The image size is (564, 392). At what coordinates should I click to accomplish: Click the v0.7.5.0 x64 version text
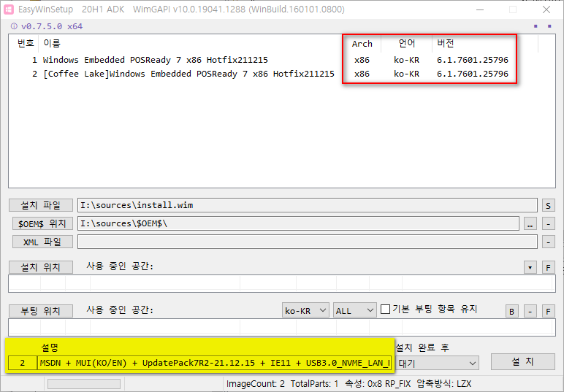[x=52, y=26]
